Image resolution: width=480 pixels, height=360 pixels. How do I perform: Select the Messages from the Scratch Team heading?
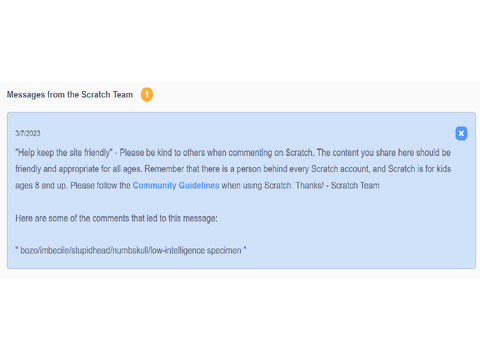tap(70, 95)
